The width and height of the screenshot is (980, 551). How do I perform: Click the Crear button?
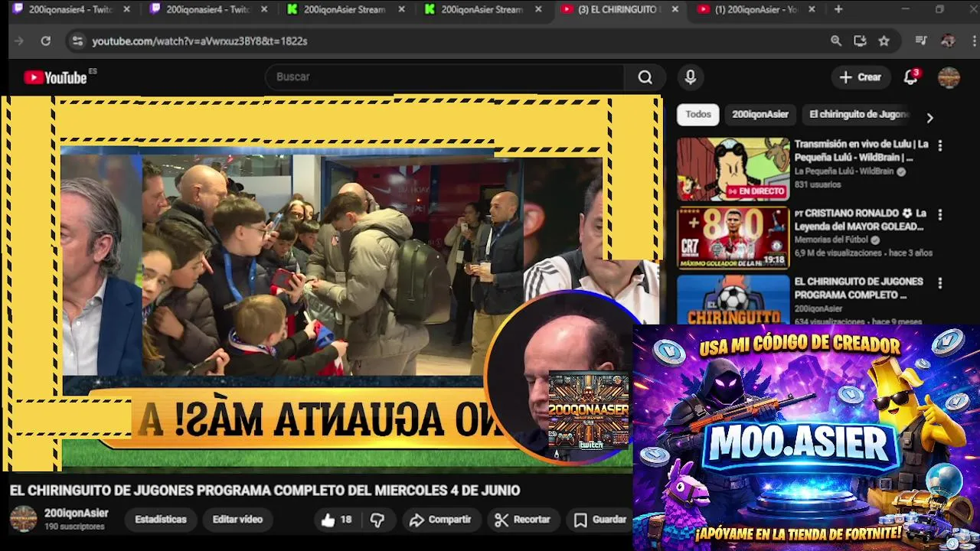(861, 77)
